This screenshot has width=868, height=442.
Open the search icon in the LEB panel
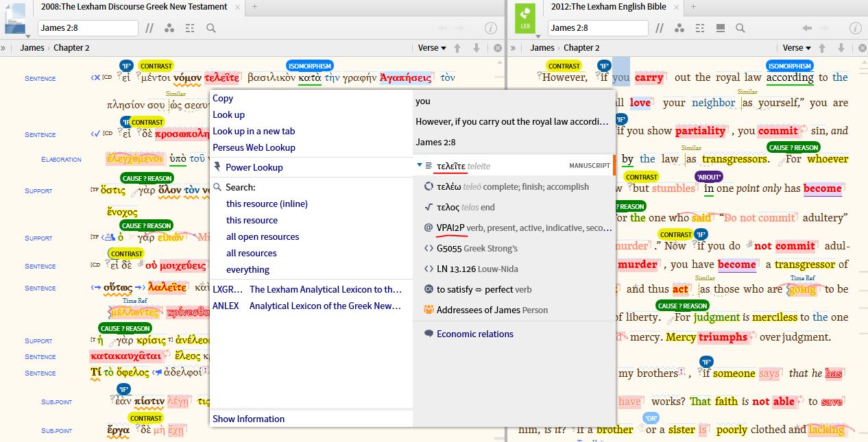point(740,28)
